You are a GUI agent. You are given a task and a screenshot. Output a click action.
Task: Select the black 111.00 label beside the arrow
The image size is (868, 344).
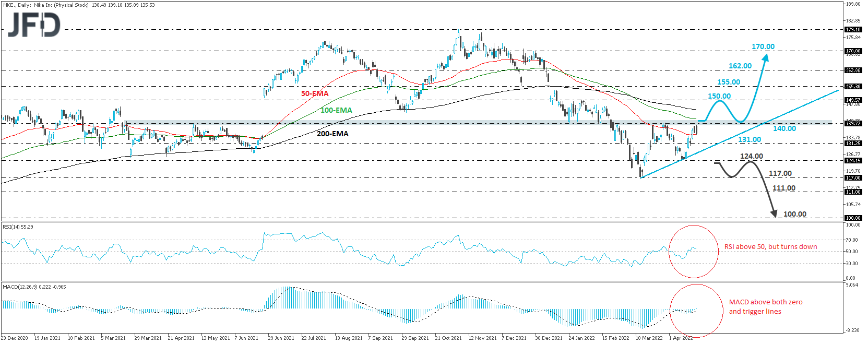click(784, 188)
